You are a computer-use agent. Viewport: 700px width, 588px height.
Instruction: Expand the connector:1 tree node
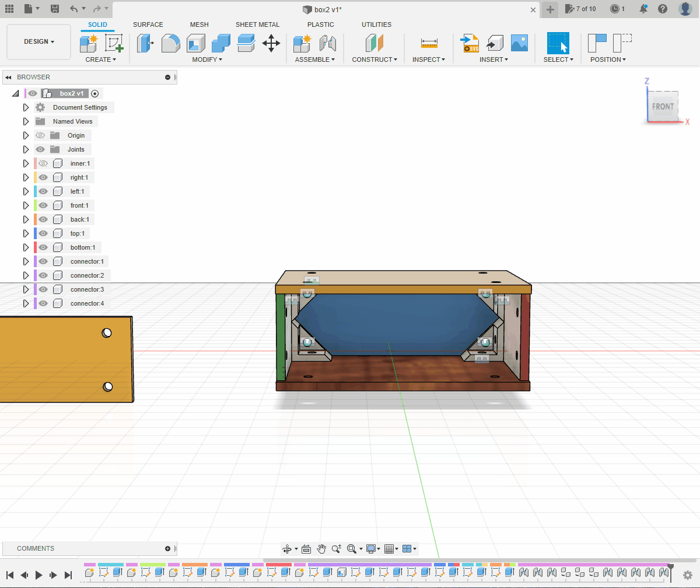tap(26, 261)
